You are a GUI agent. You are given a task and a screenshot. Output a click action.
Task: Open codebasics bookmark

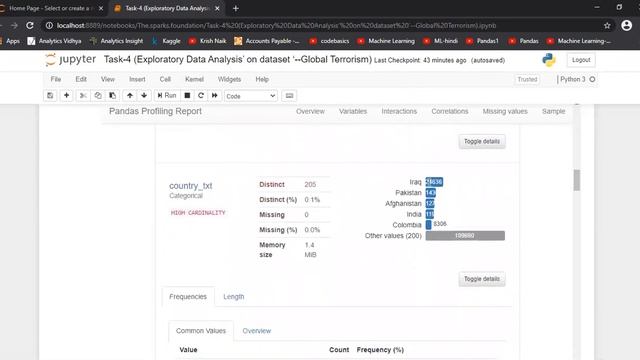(x=329, y=41)
